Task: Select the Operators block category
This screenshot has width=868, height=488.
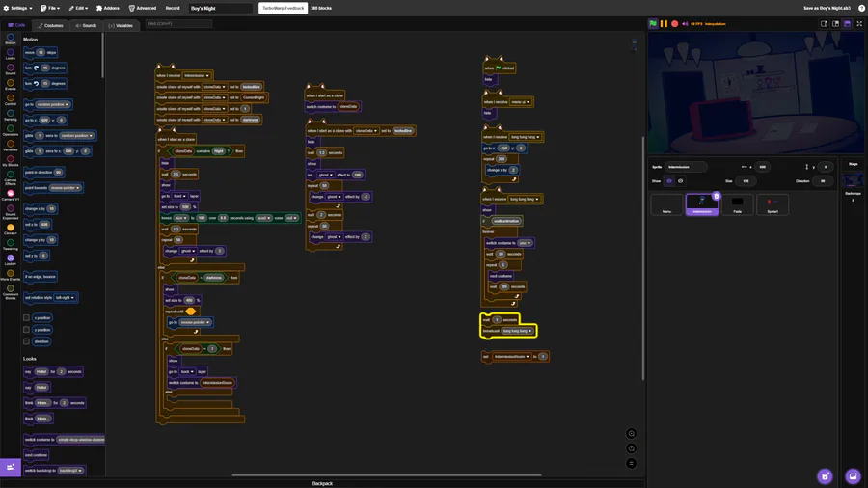Action: tap(10, 130)
